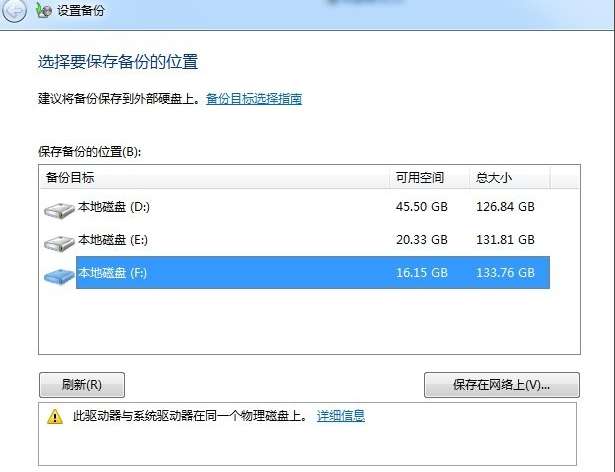
Task: Click the yellow warning triangle icon
Action: 55,417
